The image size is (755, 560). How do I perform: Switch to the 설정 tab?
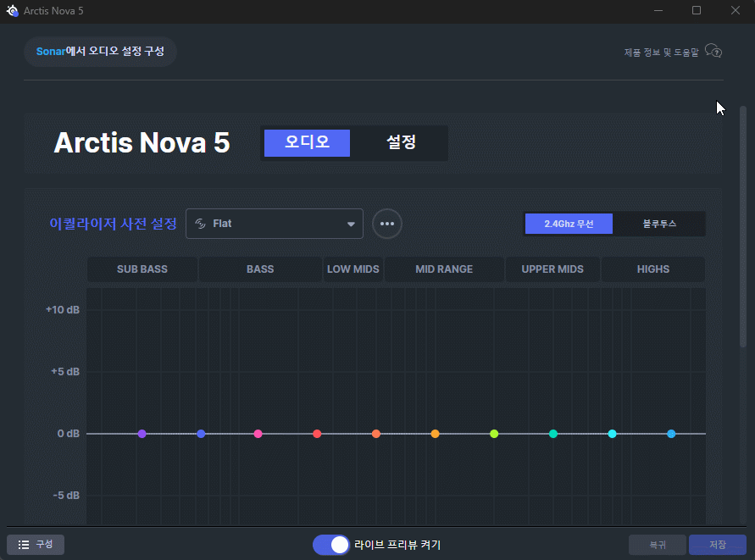401,142
